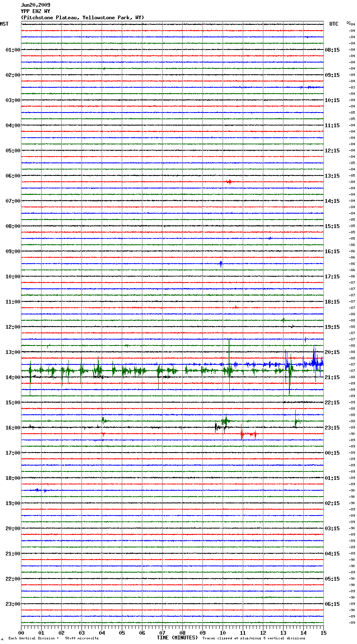Select the 20:00 MST row label
357x644 pixels.
point(13,529)
